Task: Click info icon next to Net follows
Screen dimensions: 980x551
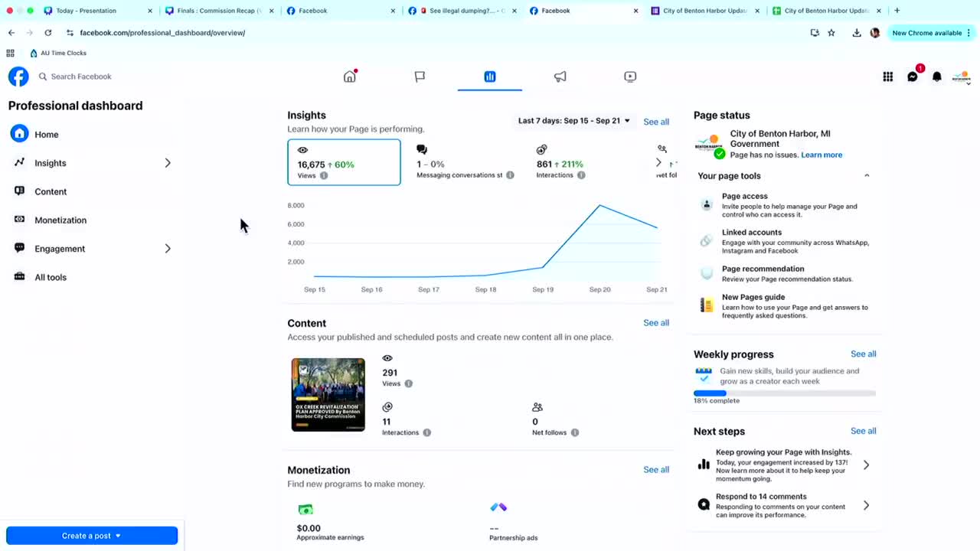Action: (x=574, y=432)
